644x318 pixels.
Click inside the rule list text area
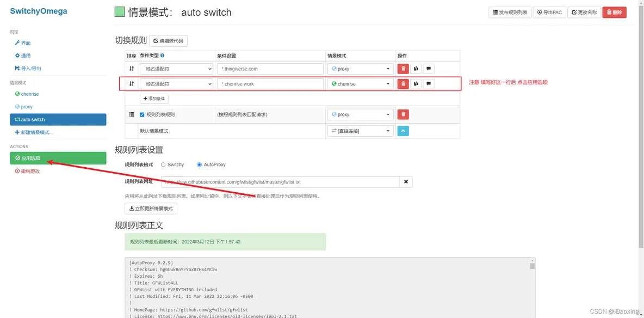pos(327,288)
